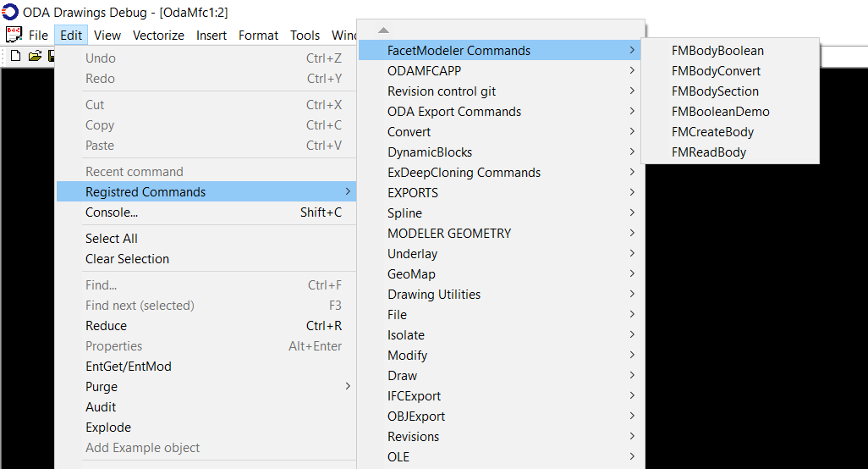Expand Revision control git submenu
The width and height of the screenshot is (868, 469).
tap(499, 91)
